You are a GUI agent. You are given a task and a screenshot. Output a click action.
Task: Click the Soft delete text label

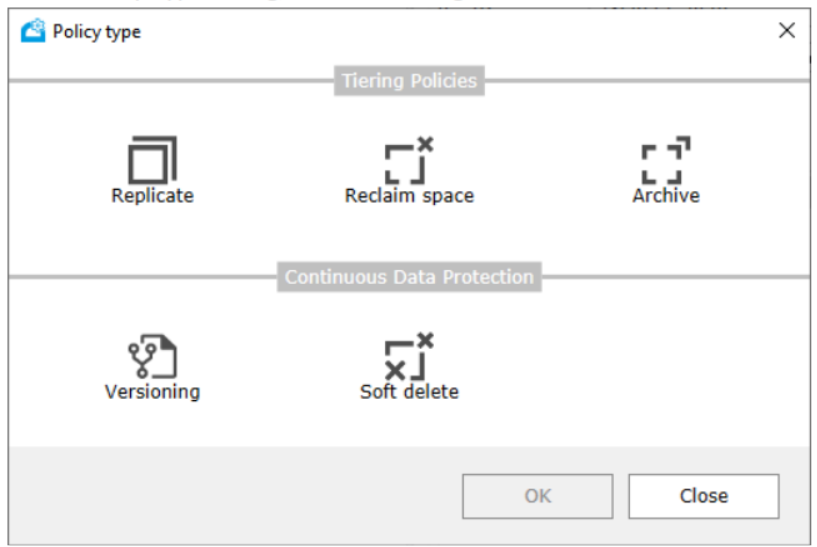[x=409, y=392]
